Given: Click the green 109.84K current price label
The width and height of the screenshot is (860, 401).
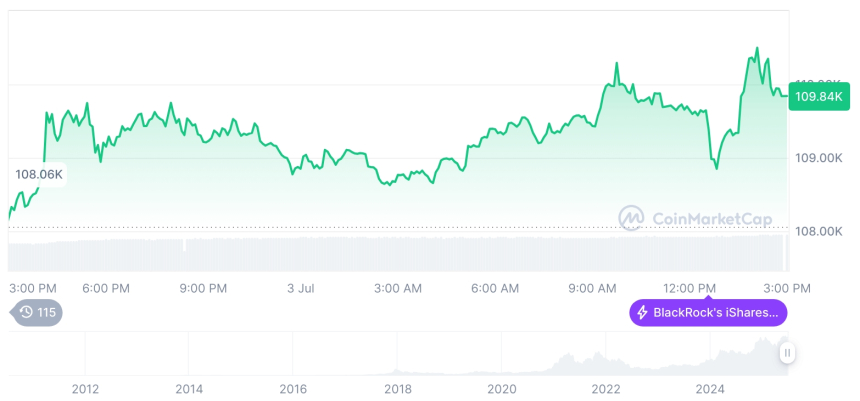Looking at the screenshot, I should [819, 97].
